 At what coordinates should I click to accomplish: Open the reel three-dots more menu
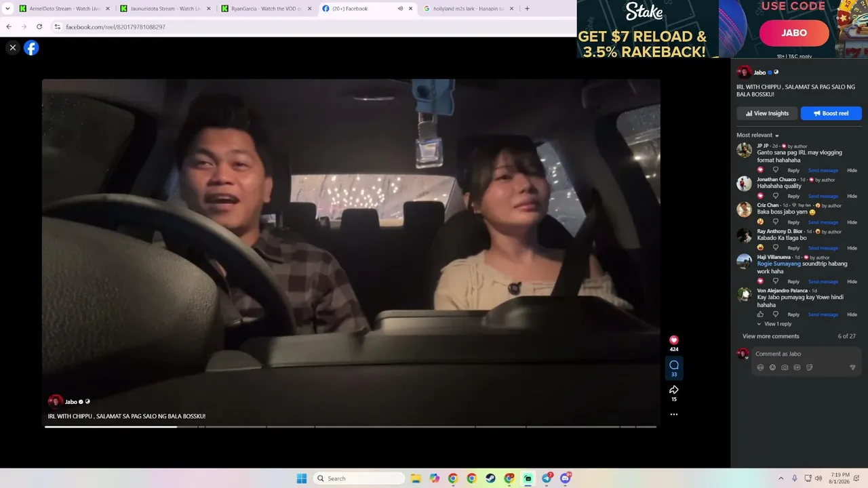click(673, 414)
